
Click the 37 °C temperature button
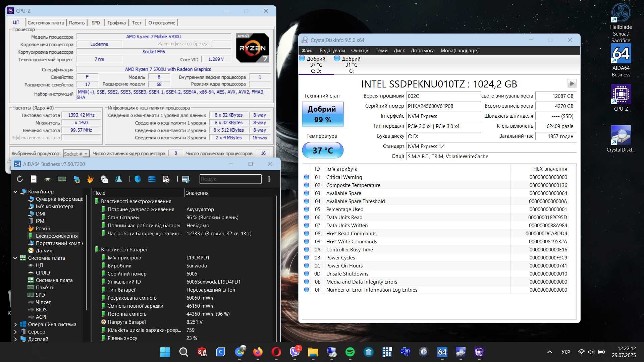click(x=323, y=150)
